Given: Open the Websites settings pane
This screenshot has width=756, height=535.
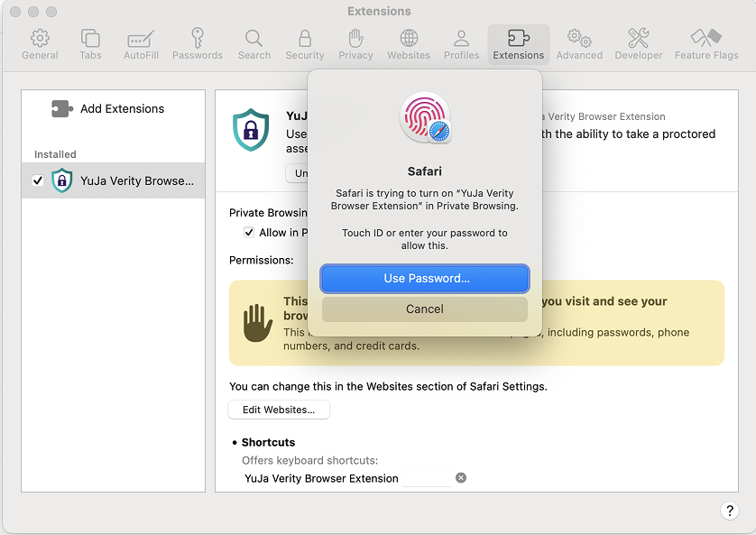Looking at the screenshot, I should (409, 44).
